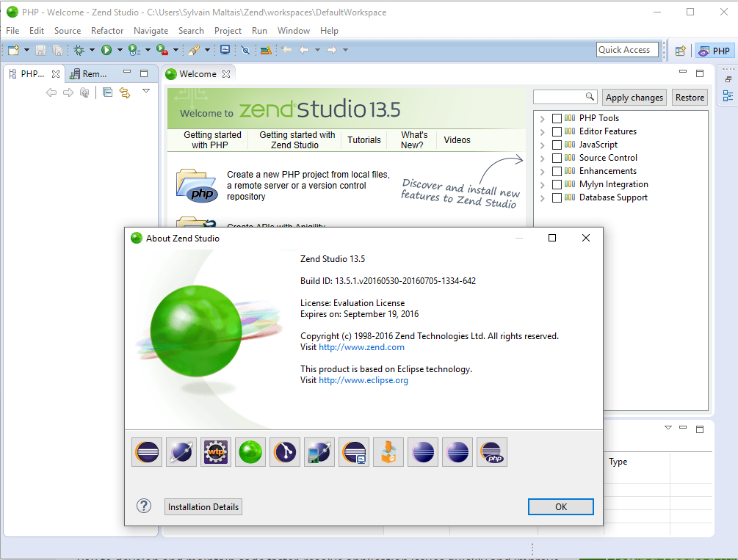Open the Refactor menu
738x560 pixels.
click(x=107, y=31)
